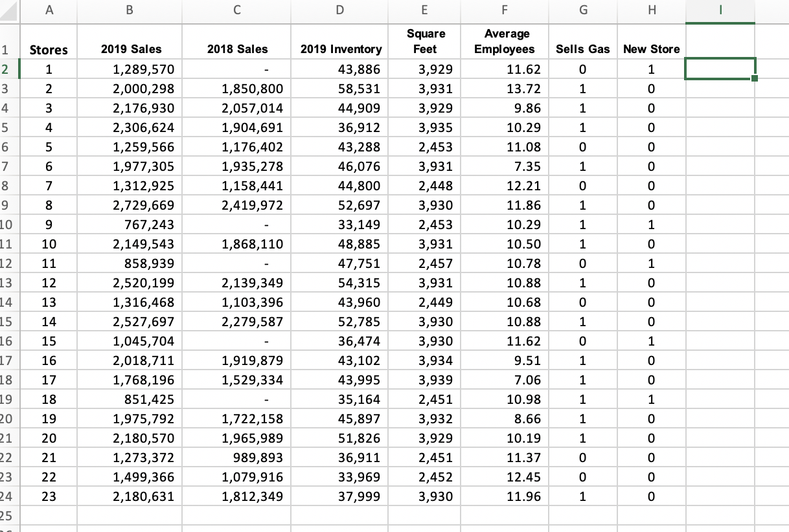Viewport: 789px width, 532px height.
Task: Click the dash cell in 2018 Sales for store 9
Action: click(x=236, y=225)
